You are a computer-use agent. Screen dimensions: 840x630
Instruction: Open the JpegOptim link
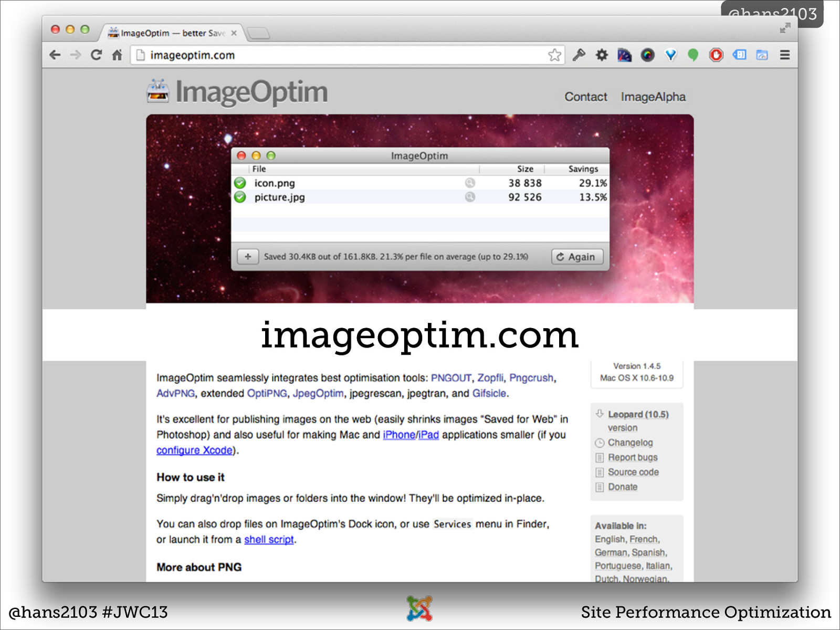click(x=318, y=393)
